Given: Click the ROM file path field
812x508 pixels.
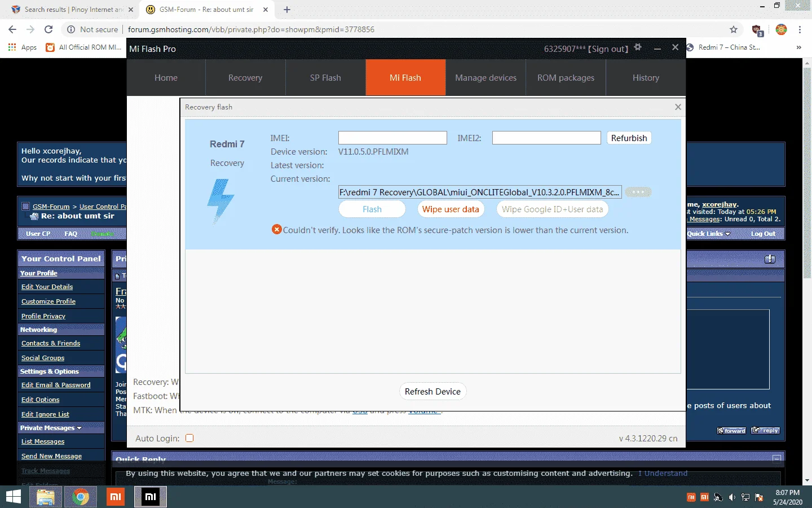Looking at the screenshot, I should tap(480, 192).
